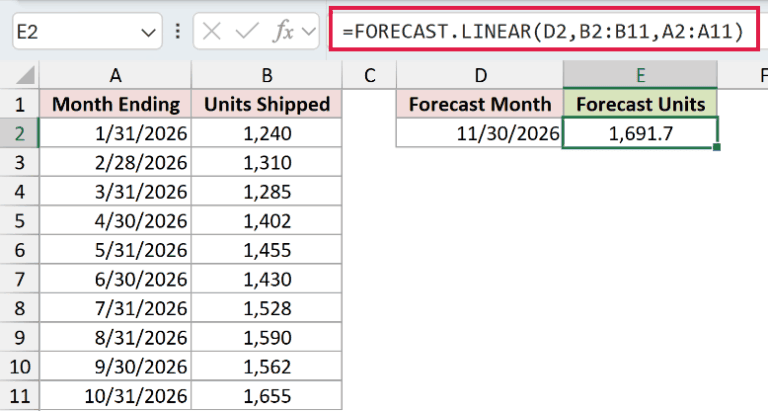The image size is (768, 411).
Task: Select row 11 header
Action: pos(20,396)
